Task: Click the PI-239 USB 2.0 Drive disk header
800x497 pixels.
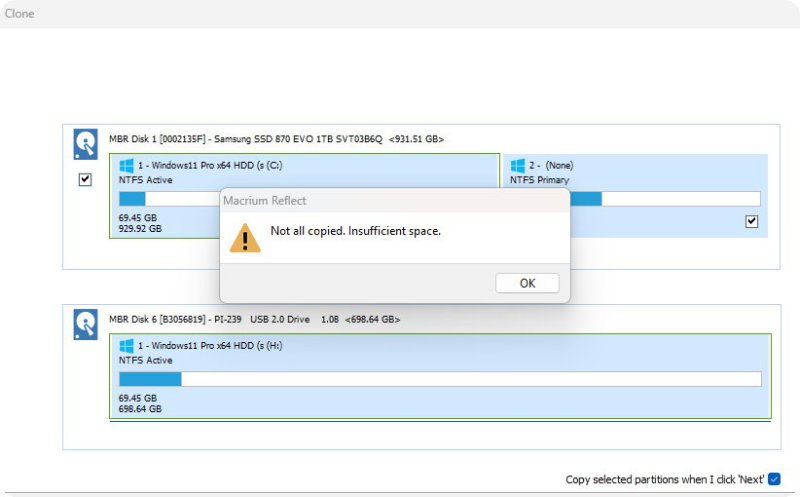Action: tap(254, 319)
